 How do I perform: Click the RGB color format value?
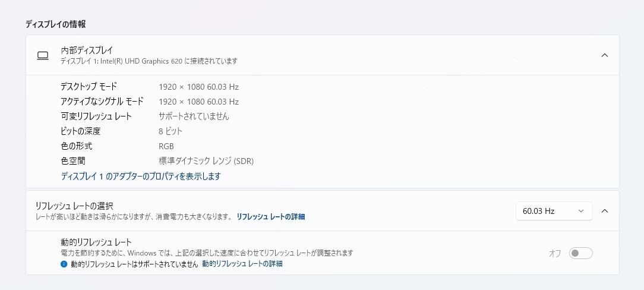pyautogui.click(x=166, y=146)
